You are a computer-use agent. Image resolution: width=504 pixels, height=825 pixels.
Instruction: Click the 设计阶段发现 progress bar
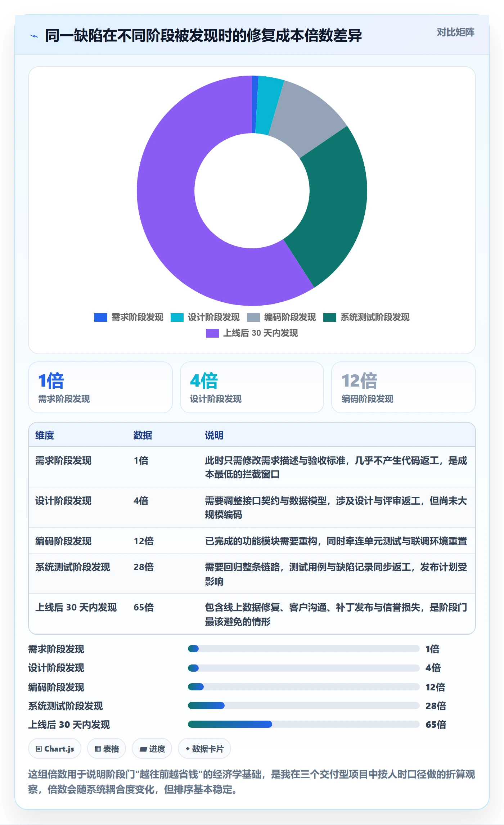pyautogui.click(x=303, y=668)
